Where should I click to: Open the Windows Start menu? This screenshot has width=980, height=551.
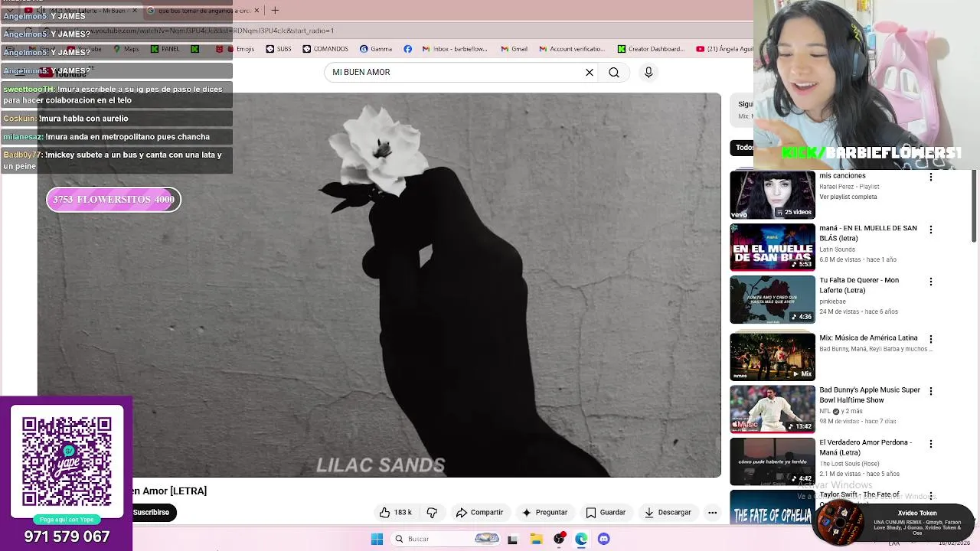(x=377, y=539)
